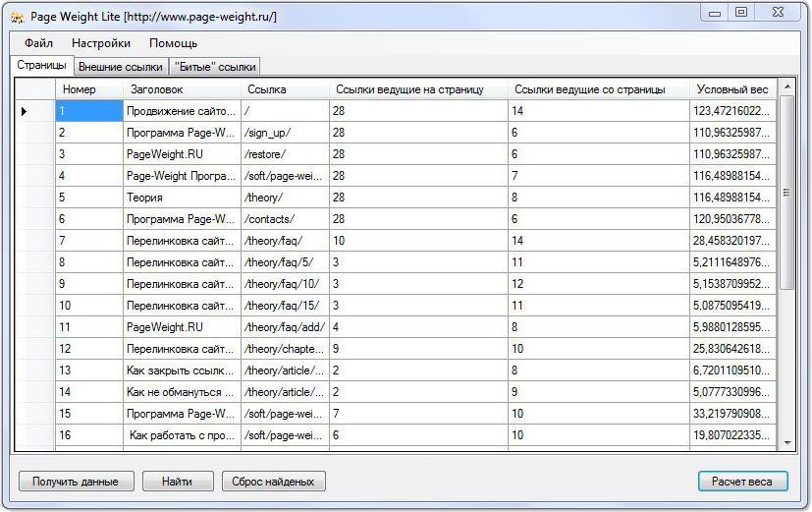Screen dimensions: 812x512
Task: Open the Файл menu
Action: (39, 43)
